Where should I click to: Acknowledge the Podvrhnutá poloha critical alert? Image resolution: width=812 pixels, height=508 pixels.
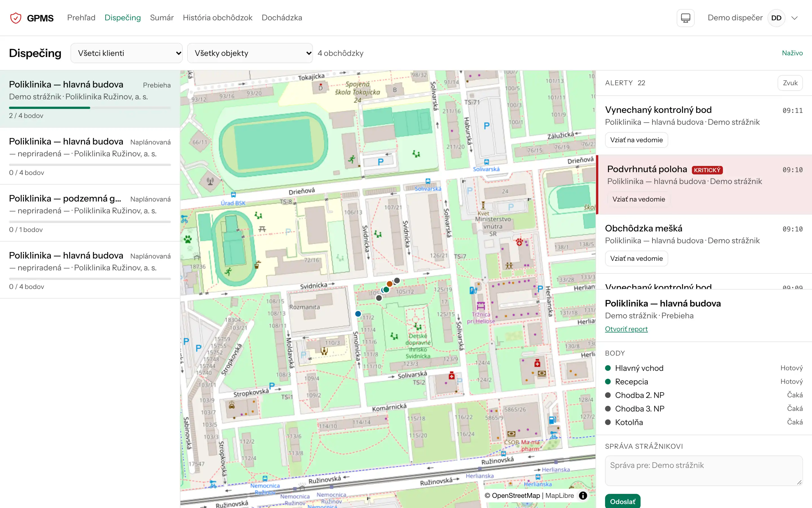[639, 199]
